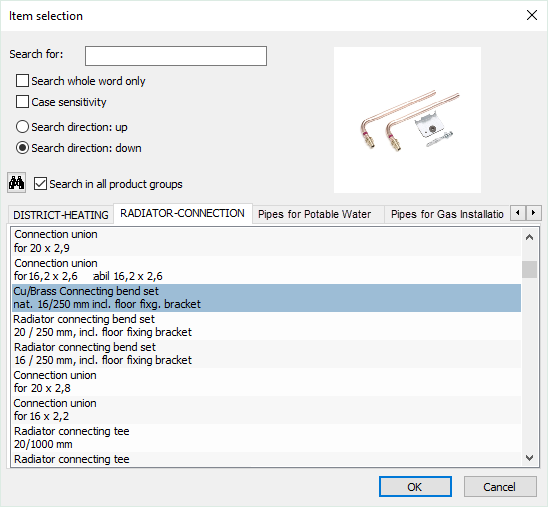Select Search direction: up radio button

click(x=22, y=127)
